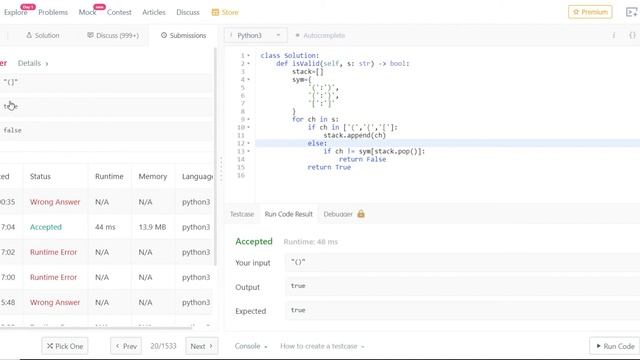Click code line 'return False'
640x360 pixels.
pos(362,159)
